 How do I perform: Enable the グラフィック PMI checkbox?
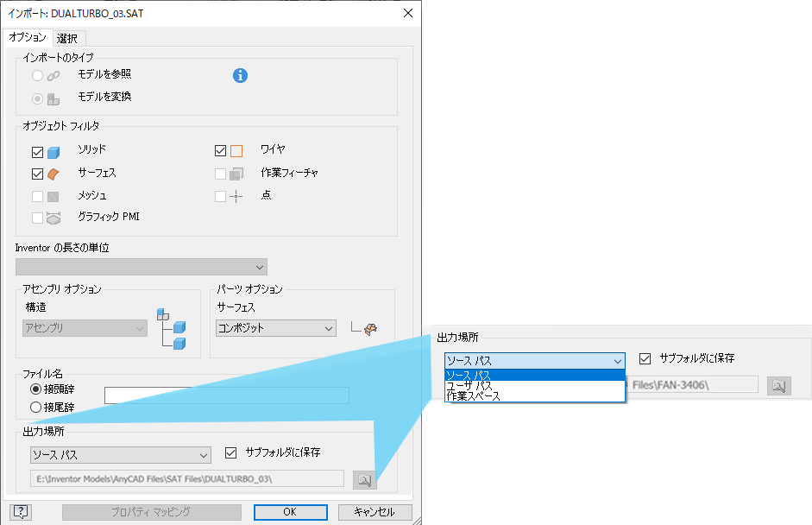click(x=37, y=218)
